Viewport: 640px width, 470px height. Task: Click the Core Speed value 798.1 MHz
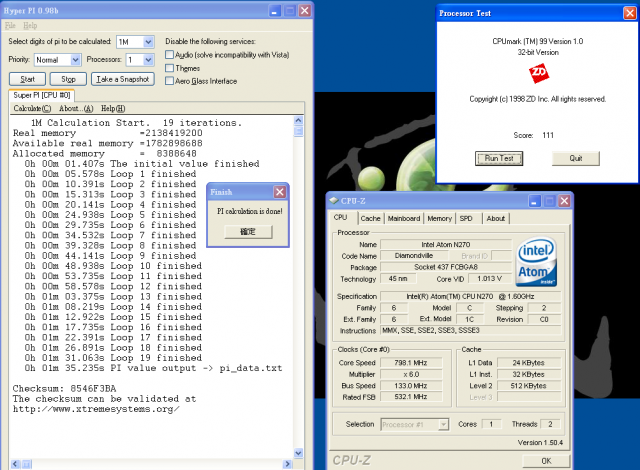pos(411,363)
